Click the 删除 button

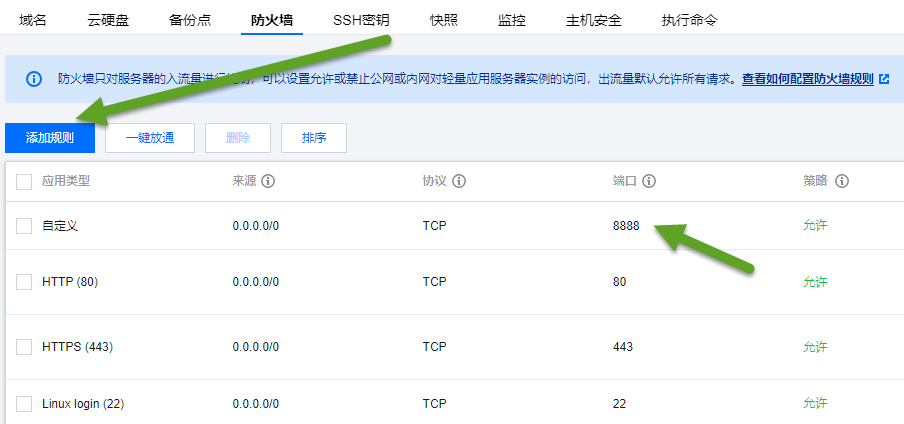tap(238, 138)
